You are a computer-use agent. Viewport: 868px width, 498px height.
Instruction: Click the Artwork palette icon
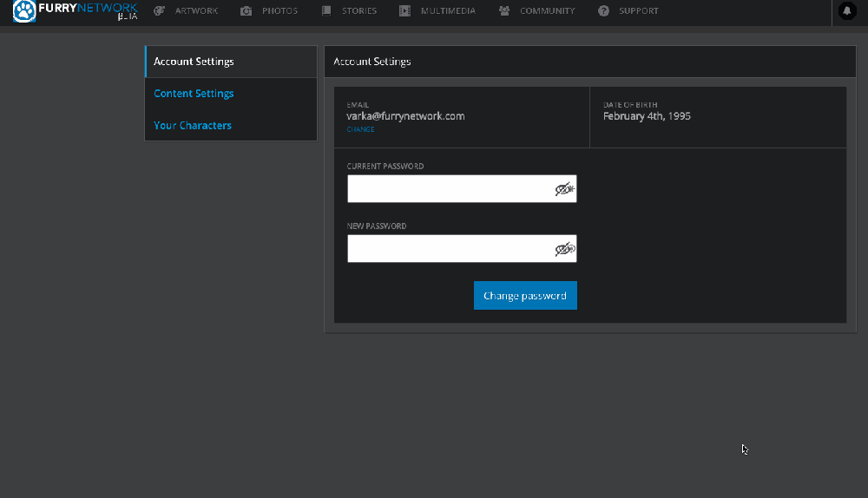pyautogui.click(x=159, y=11)
